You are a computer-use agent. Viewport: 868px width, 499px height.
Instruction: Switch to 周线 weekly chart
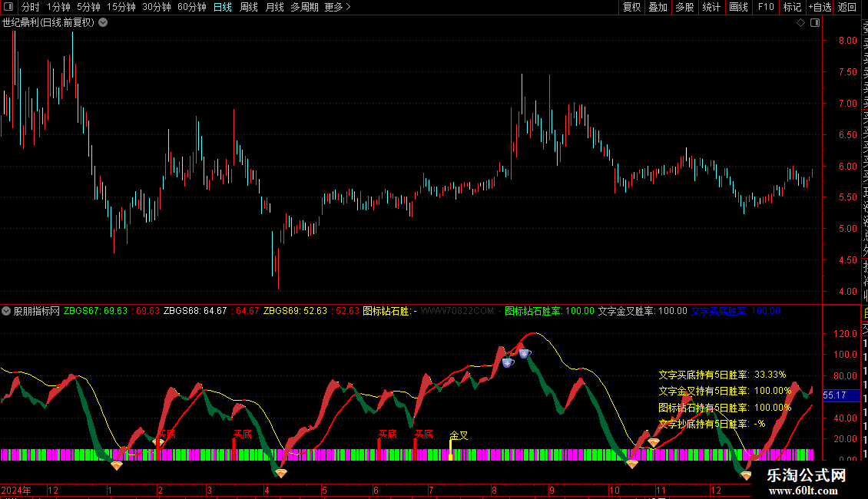249,7
